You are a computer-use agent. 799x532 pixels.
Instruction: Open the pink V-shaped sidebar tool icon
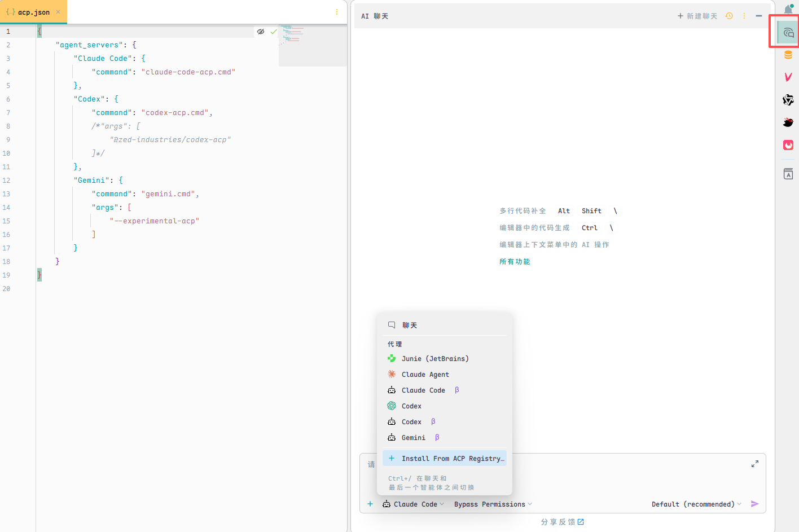pyautogui.click(x=788, y=77)
